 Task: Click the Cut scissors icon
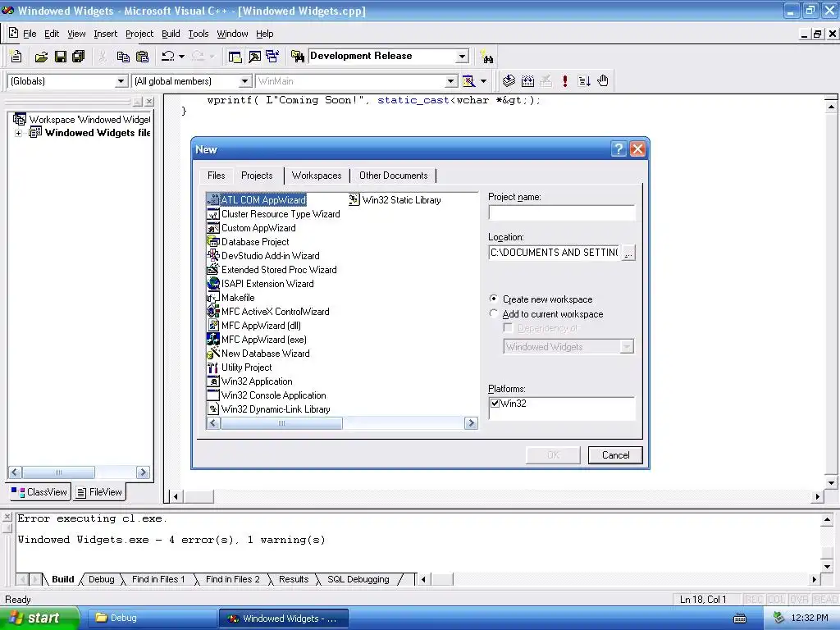(103, 57)
